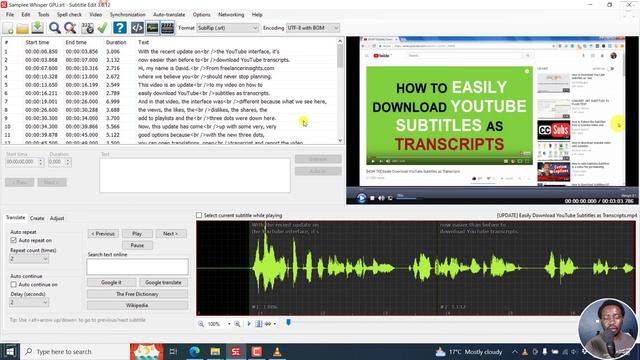Open the Spell check menu
Viewport: 640px width, 360px height.
69,14
